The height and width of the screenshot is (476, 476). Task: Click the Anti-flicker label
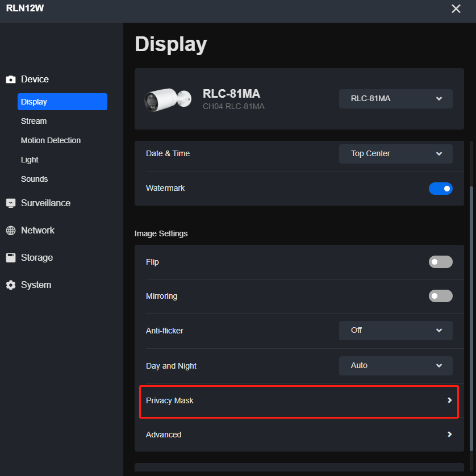165,331
